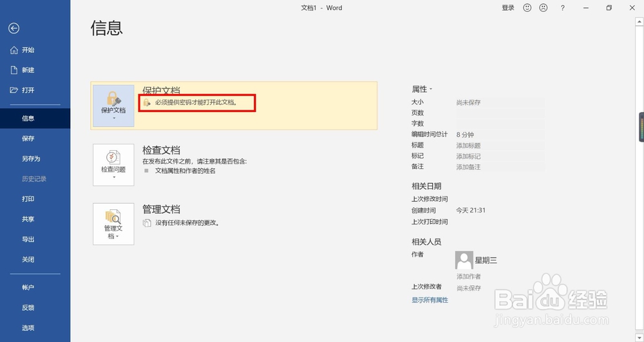Image resolution: width=644 pixels, height=342 pixels.
Task: Click the lock icon next to password message
Action: (x=147, y=102)
